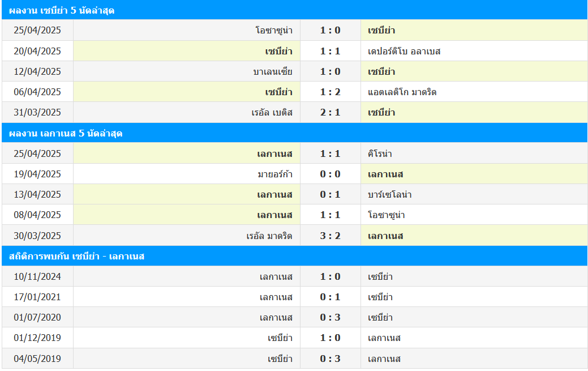Click highlighted 'เซบีย่า' in the 31/03/2025 row
This screenshot has height=371, width=588.
click(x=381, y=112)
